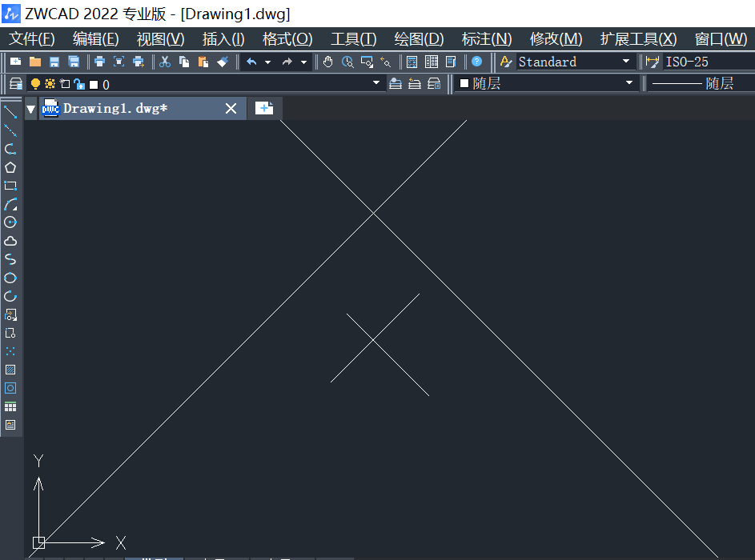Screen dimensions: 755x560
Task: Activate the Zoom Window tool
Action: click(x=367, y=62)
